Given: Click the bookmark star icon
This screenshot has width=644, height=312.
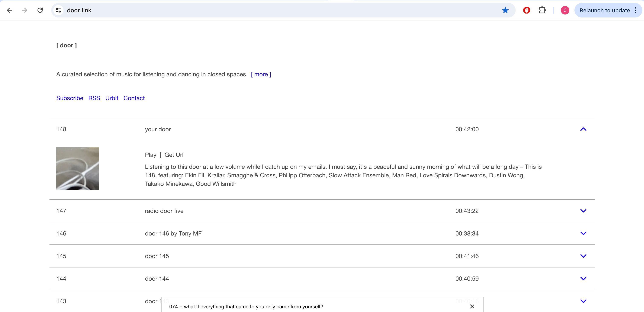Looking at the screenshot, I should pos(505,10).
